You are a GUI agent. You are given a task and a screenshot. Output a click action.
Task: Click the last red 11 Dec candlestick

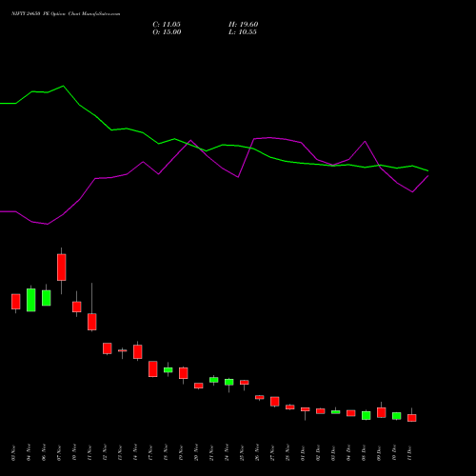pyautogui.click(x=412, y=418)
